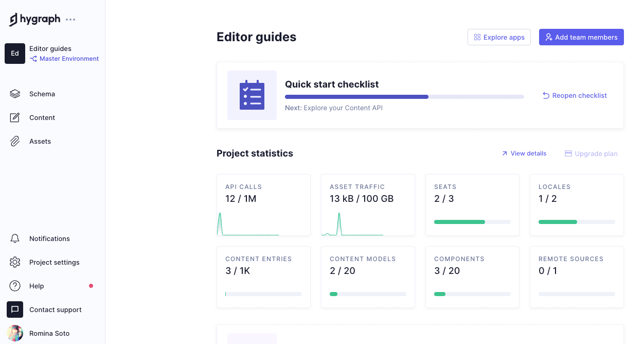Open the Editor guides project switcher
This screenshot has height=344, width=644.
coord(50,48)
